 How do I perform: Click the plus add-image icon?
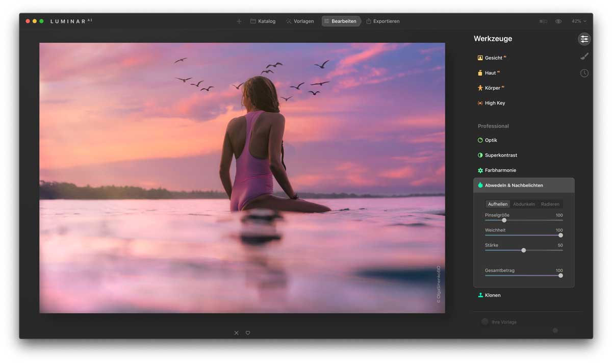[239, 21]
